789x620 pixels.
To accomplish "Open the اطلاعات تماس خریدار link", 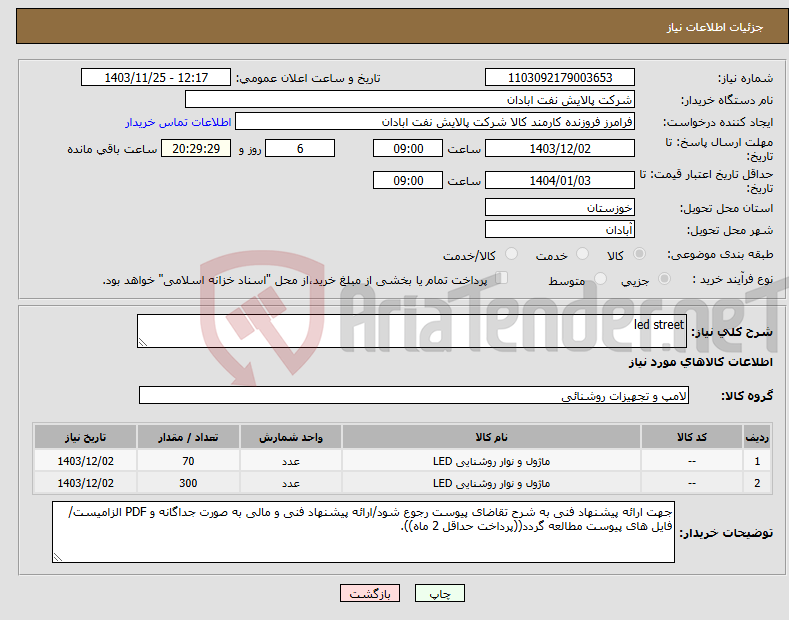I will [x=178, y=122].
